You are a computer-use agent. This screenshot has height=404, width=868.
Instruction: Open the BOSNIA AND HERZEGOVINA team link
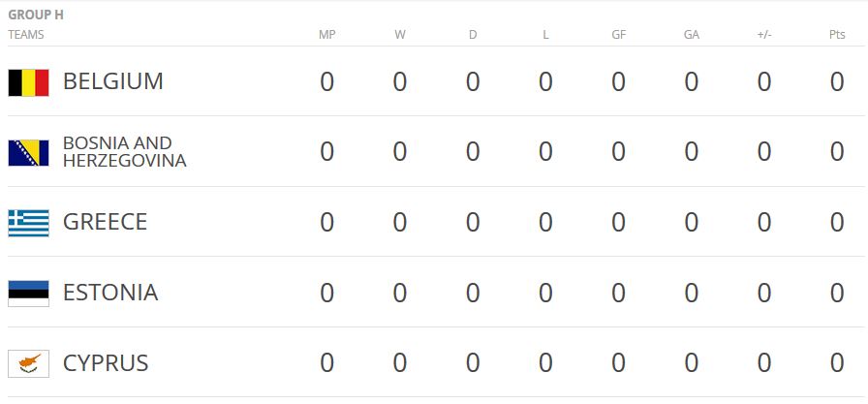pyautogui.click(x=124, y=152)
